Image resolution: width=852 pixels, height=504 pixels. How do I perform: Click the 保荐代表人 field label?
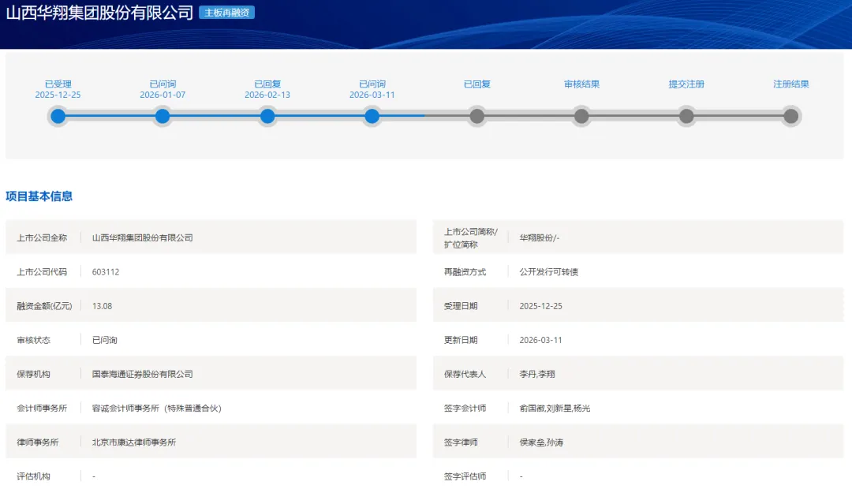tap(465, 374)
